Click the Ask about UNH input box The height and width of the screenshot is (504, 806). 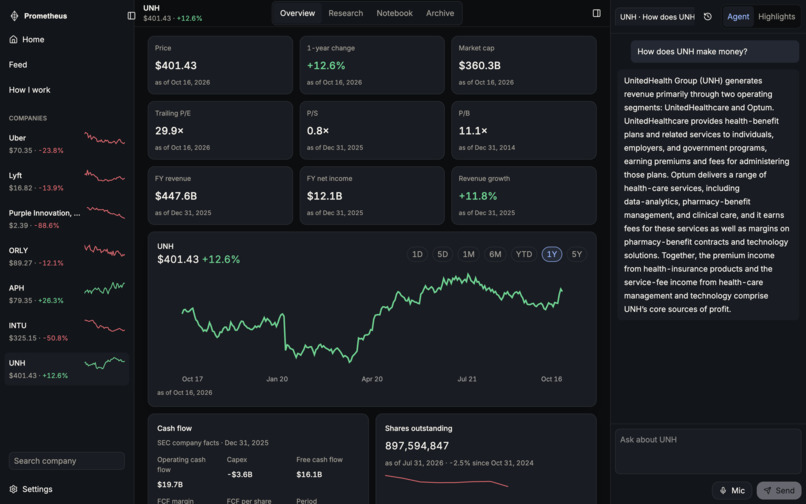(x=708, y=451)
